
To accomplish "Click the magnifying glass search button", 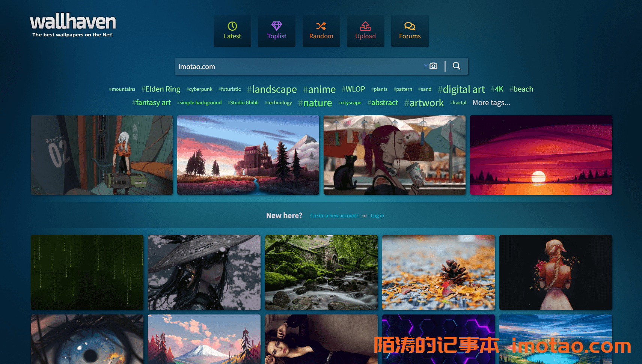I will (x=457, y=66).
